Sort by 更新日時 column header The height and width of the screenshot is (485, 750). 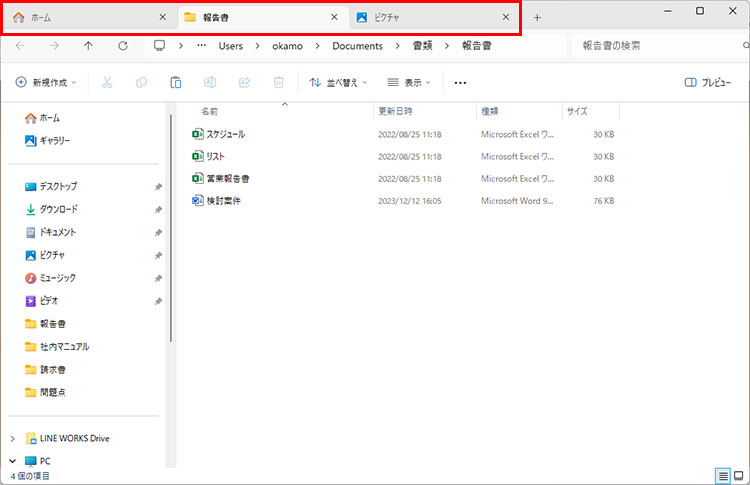click(394, 111)
